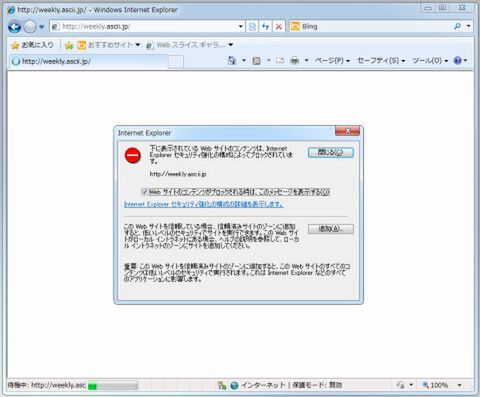Click the Refresh icon beside the address bar

265,26
